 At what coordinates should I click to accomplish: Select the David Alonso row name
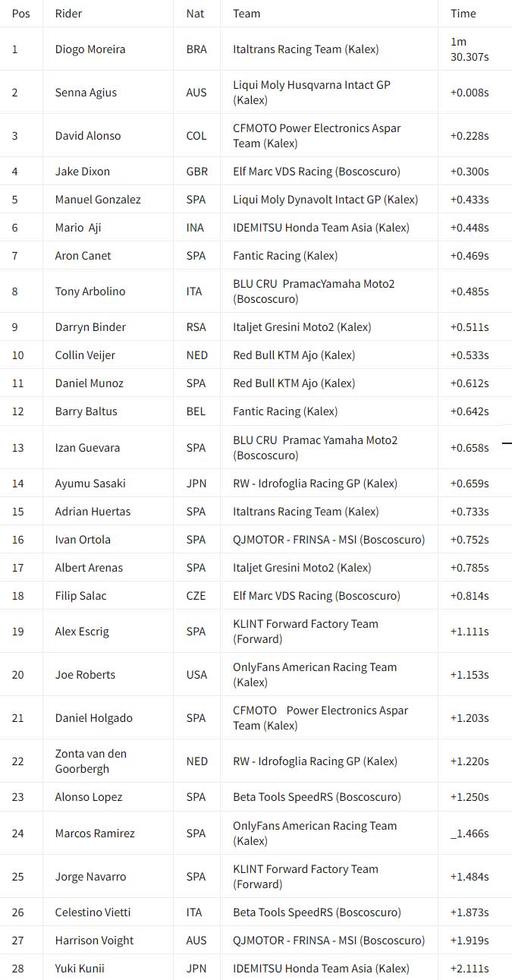[88, 136]
